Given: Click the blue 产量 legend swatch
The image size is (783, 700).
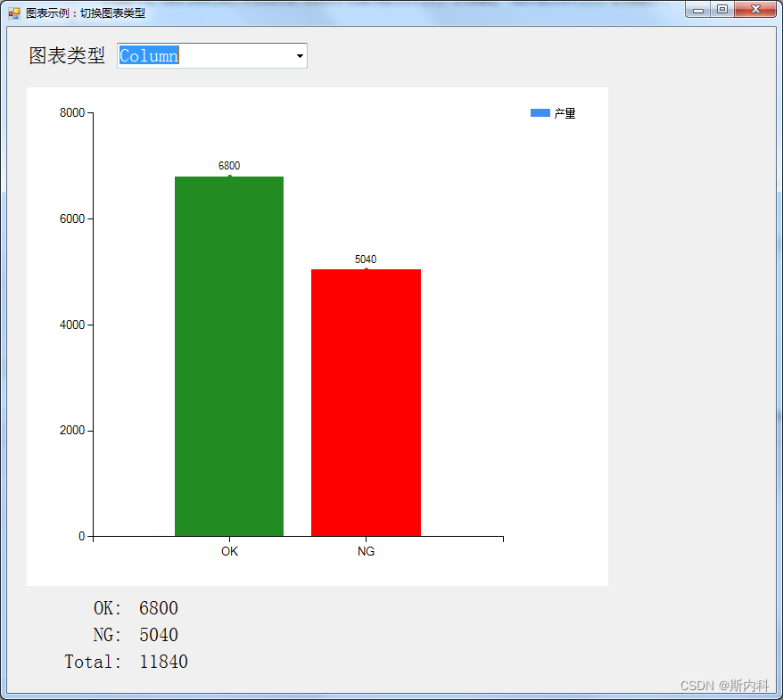Looking at the screenshot, I should [540, 113].
